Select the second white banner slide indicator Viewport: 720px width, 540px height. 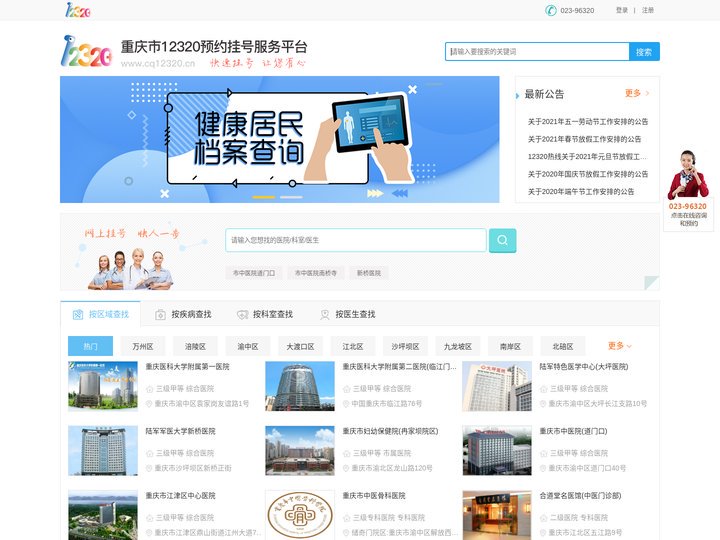point(291,197)
